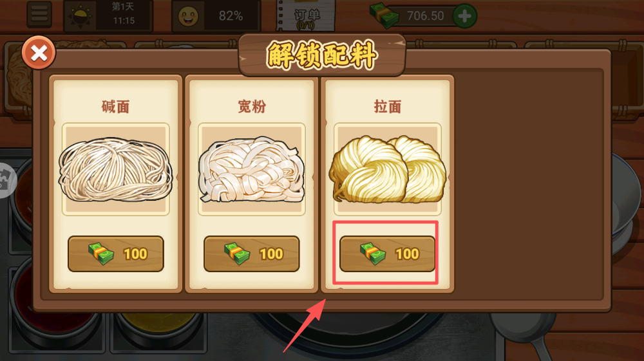Select the 碱面 noodle picture
Screen dimensions: 644x361
115,169
